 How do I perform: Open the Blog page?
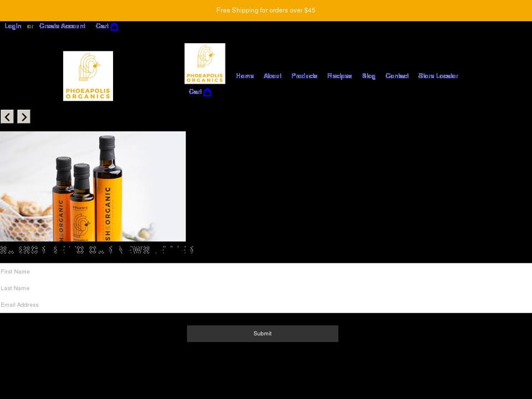pyautogui.click(x=369, y=76)
